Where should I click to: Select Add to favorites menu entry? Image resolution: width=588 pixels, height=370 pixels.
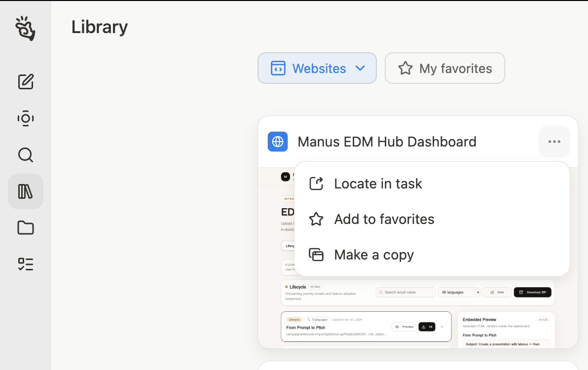[432, 220]
